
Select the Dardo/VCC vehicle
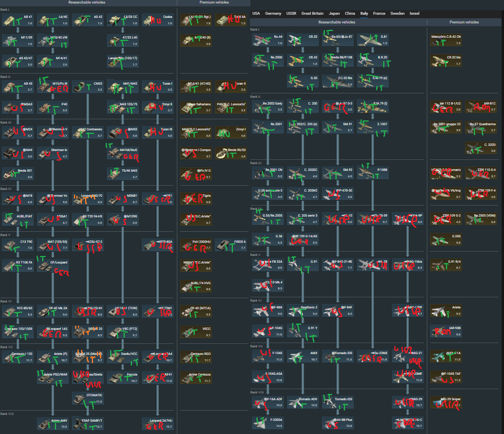tap(123, 357)
